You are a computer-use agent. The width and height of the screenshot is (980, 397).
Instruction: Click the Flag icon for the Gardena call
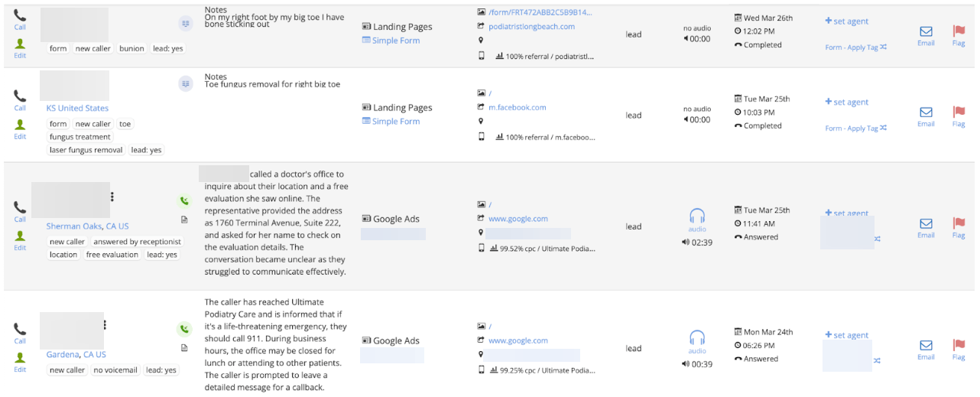coord(959,346)
